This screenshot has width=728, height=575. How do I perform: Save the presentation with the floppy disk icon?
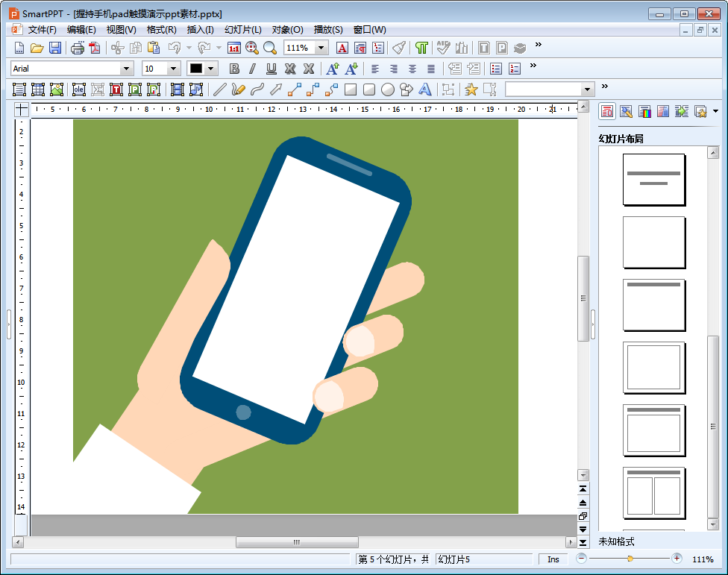54,48
